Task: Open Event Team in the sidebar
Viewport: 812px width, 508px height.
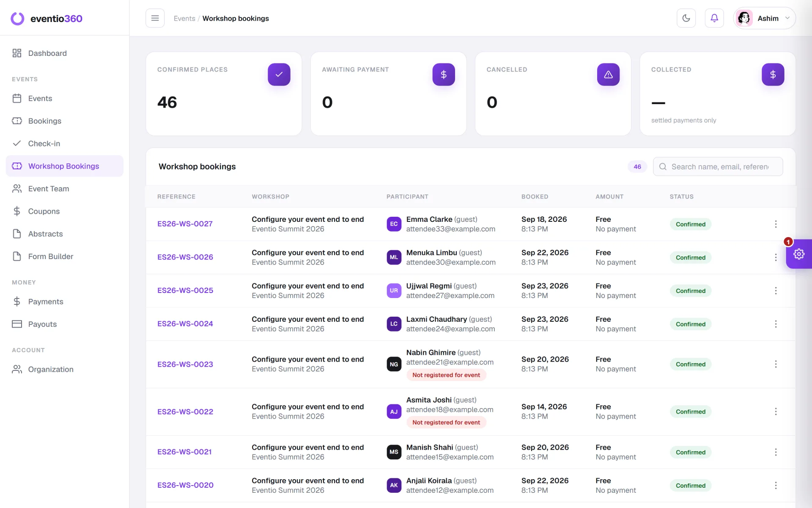Action: click(65, 189)
